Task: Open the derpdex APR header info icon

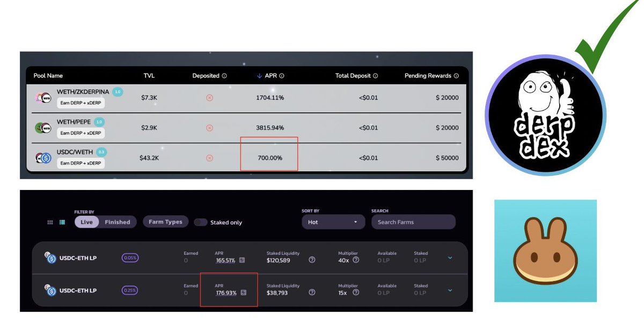Action: [x=282, y=76]
